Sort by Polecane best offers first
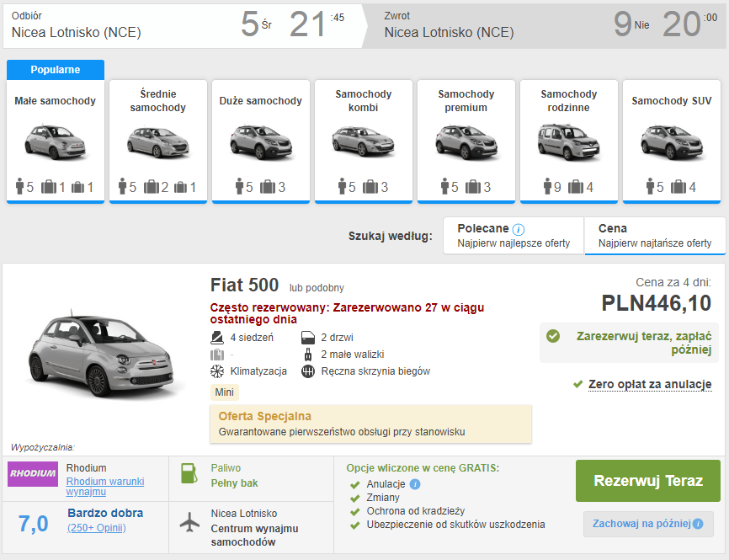 (x=513, y=236)
